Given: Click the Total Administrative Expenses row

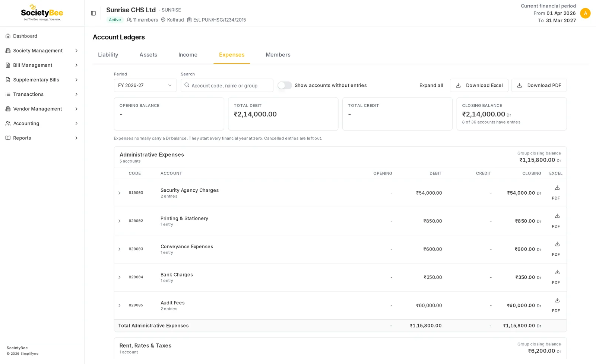Looking at the screenshot, I should 340,326.
